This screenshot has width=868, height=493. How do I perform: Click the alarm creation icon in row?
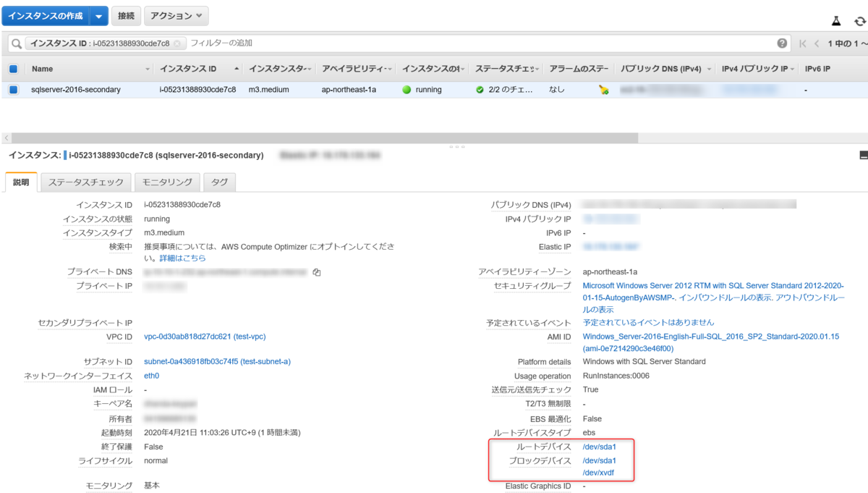click(x=604, y=90)
